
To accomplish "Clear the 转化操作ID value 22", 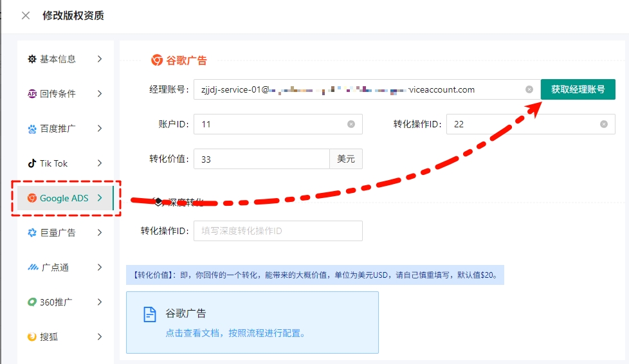I will point(603,124).
